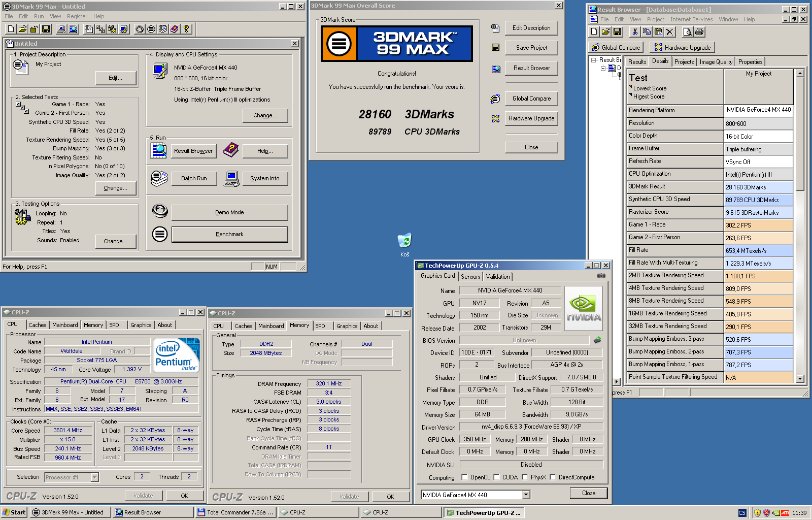The width and height of the screenshot is (812, 520).
Task: Open Internet Services menu in Result Browser
Action: coord(691,19)
